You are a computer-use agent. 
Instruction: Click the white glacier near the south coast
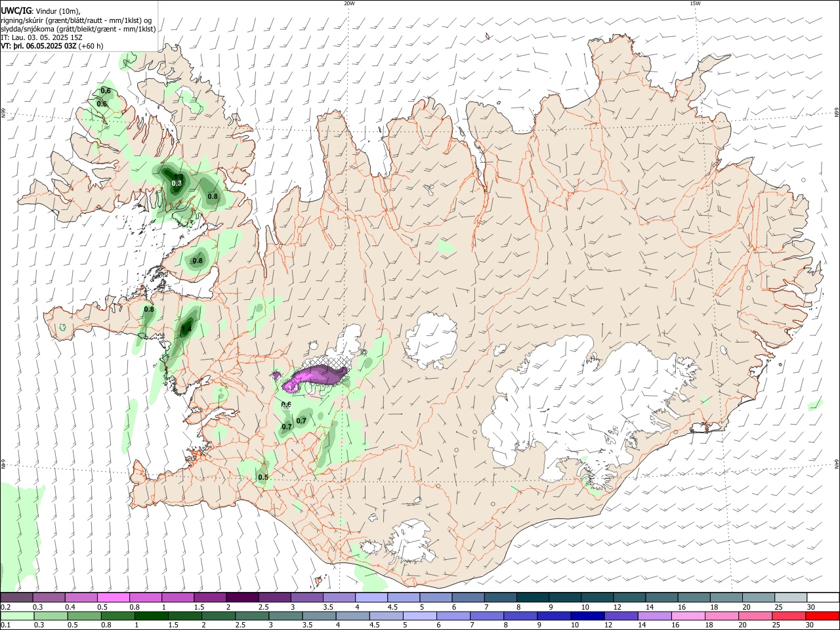(x=411, y=542)
